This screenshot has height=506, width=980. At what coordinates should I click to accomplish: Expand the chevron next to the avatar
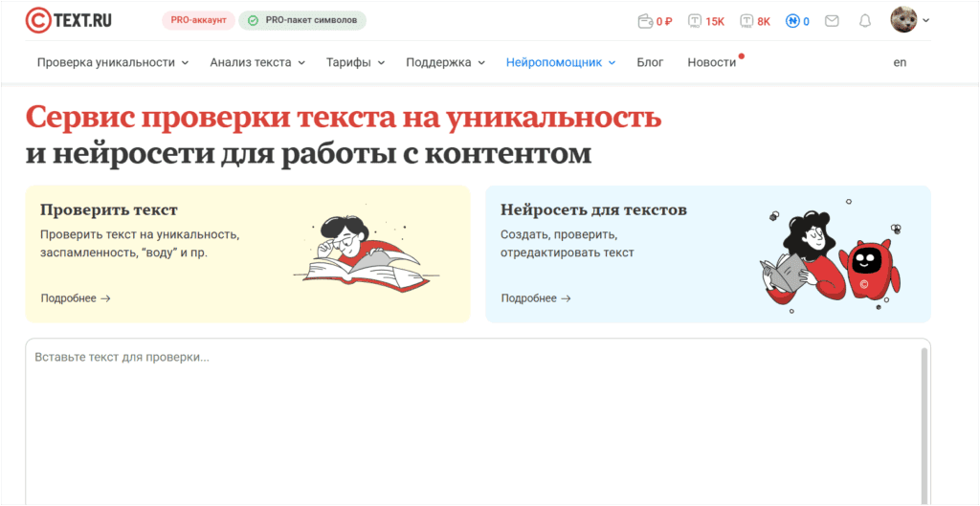[x=925, y=20]
